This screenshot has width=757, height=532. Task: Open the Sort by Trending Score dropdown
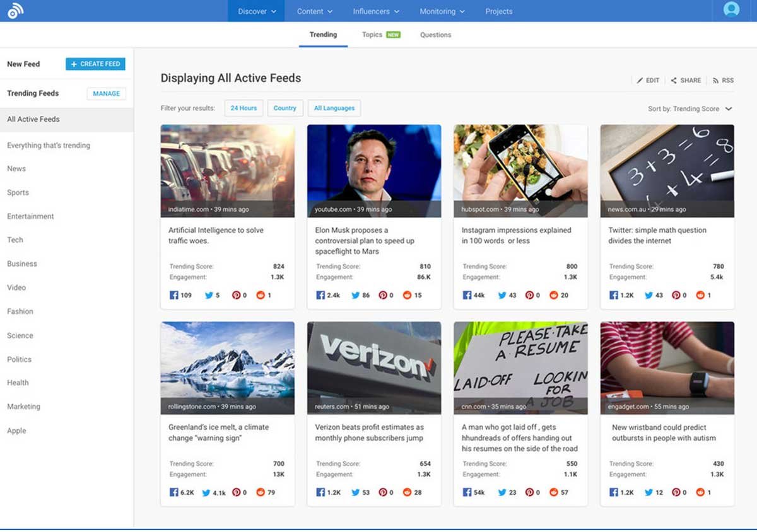(x=690, y=109)
